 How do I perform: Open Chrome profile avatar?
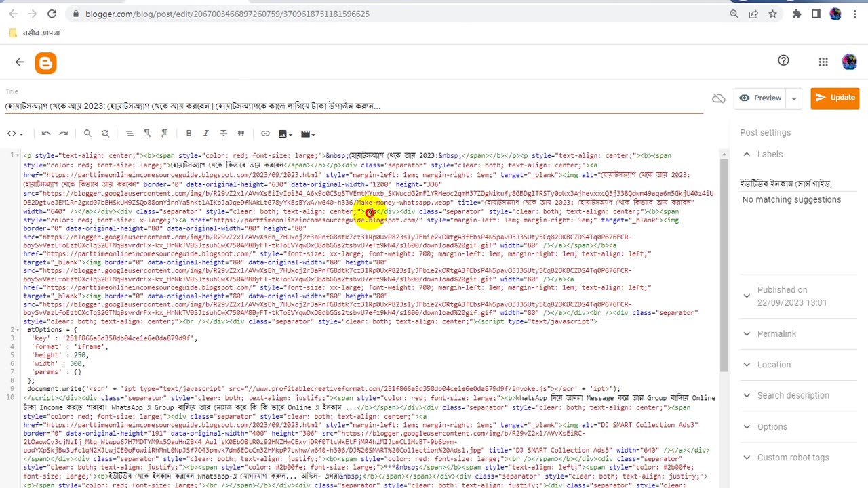click(835, 14)
